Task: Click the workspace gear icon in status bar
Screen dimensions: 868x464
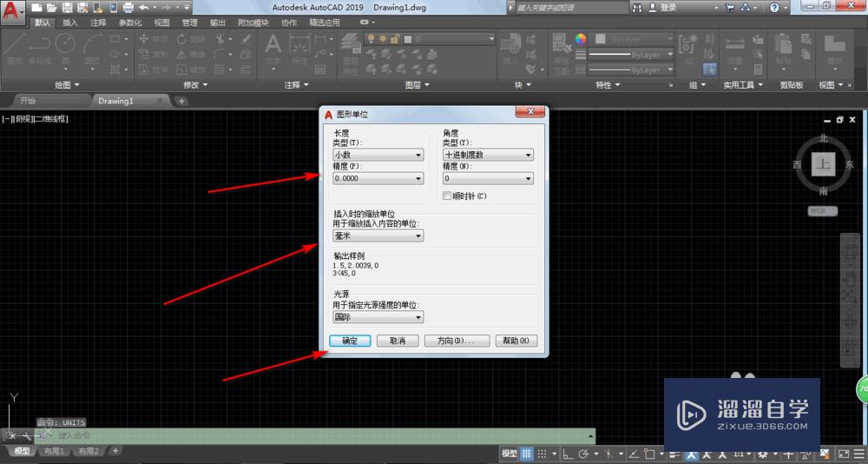Action: pos(763,454)
